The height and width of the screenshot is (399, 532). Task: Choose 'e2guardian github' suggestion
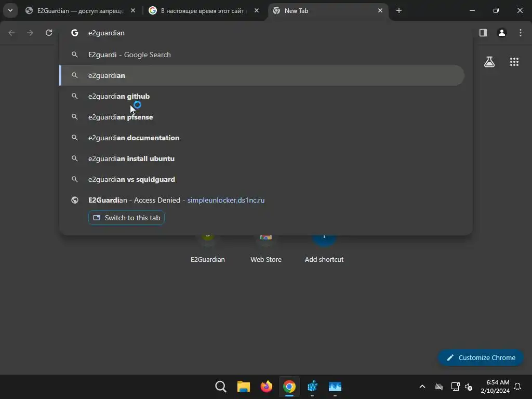(x=262, y=96)
